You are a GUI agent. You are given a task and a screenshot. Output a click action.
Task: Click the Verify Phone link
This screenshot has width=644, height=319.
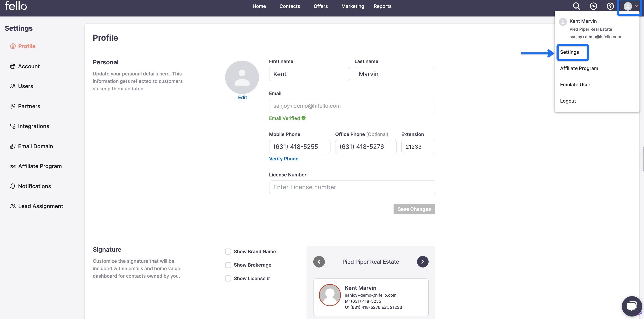[x=284, y=159]
